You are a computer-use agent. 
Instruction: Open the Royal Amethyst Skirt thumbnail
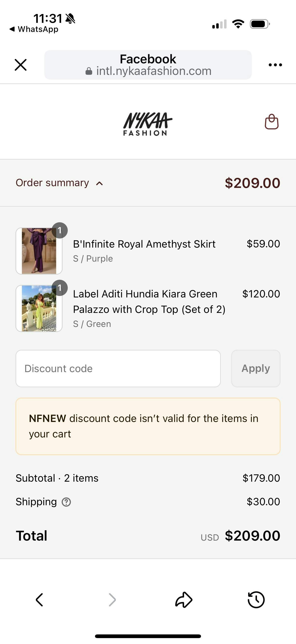(39, 251)
